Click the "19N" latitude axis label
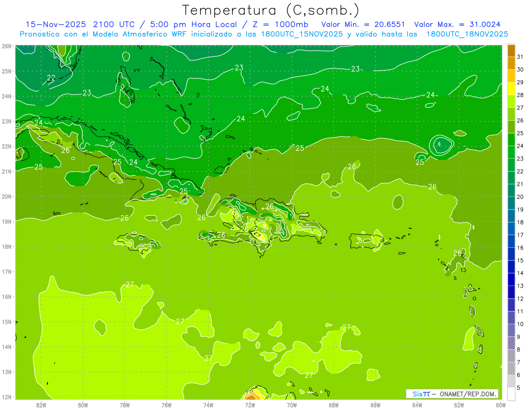This screenshot has width=532, height=411. (x=6, y=222)
